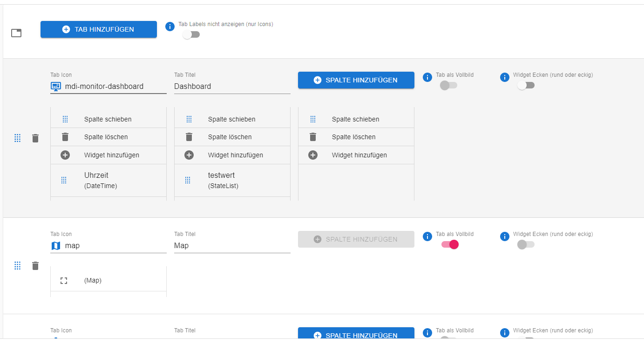Viewport: 644px width, 344px height.
Task: Click the tab layout icon beside Tab hinzufügen
Action: tap(16, 33)
